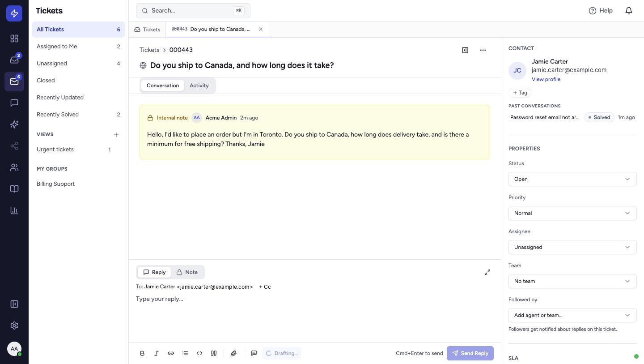Open the knowledge base book icon
Viewport: 644px width, 364px height.
14,189
